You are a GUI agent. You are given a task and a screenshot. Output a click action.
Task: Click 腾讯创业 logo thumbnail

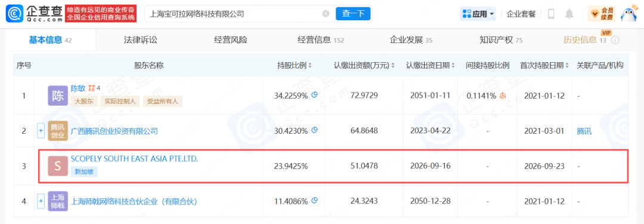pyautogui.click(x=57, y=131)
